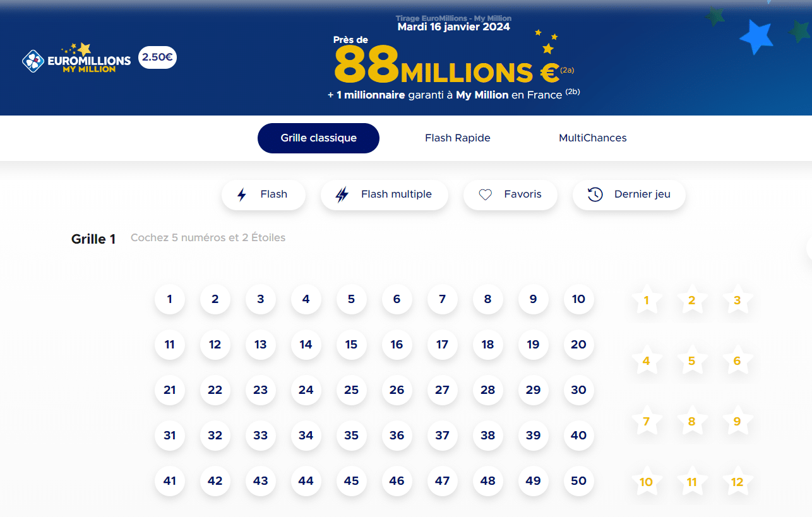Click the 'Mardi 16 janvier 2024' draw date
The image size is (812, 517).
453,27
